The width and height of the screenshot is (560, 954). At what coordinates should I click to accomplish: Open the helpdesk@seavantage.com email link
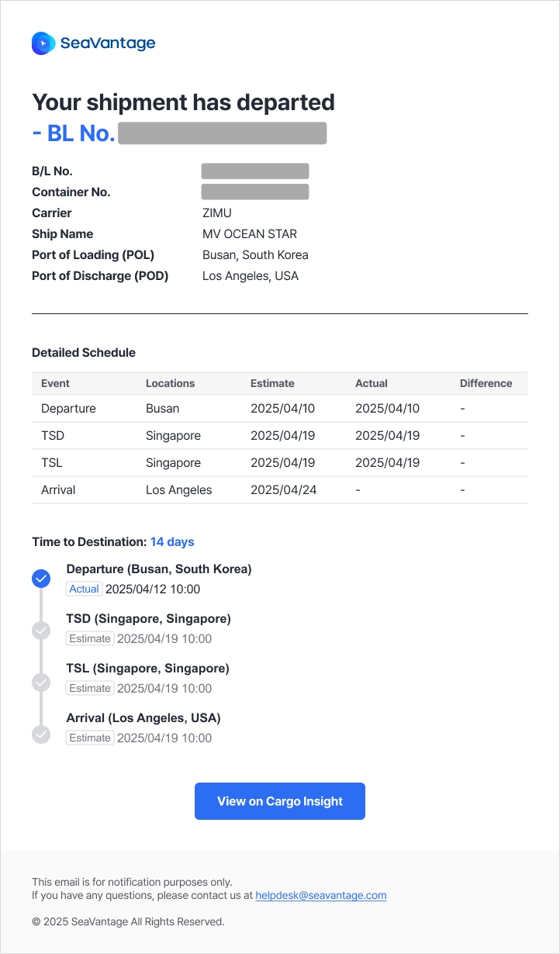tap(320, 895)
